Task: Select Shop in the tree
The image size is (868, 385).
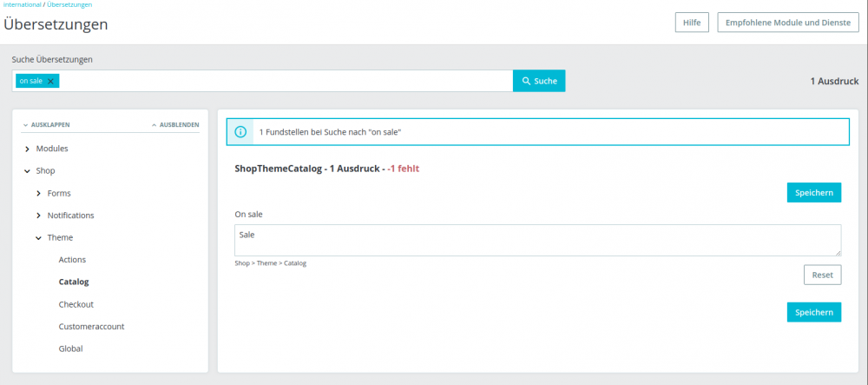Action: pyautogui.click(x=45, y=170)
